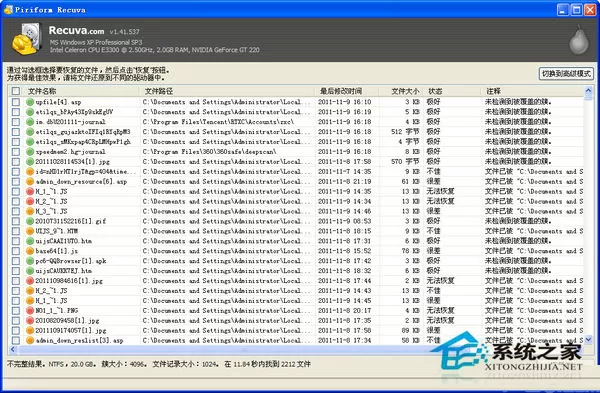Click the Recuva hard-drive helmet logo
Image resolution: width=600 pixels, height=393 pixels.
pyautogui.click(x=26, y=39)
